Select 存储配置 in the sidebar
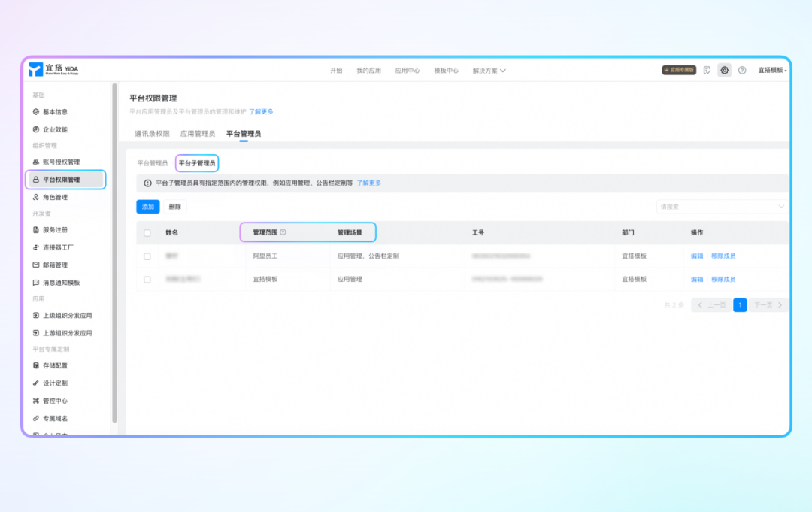 (55, 365)
